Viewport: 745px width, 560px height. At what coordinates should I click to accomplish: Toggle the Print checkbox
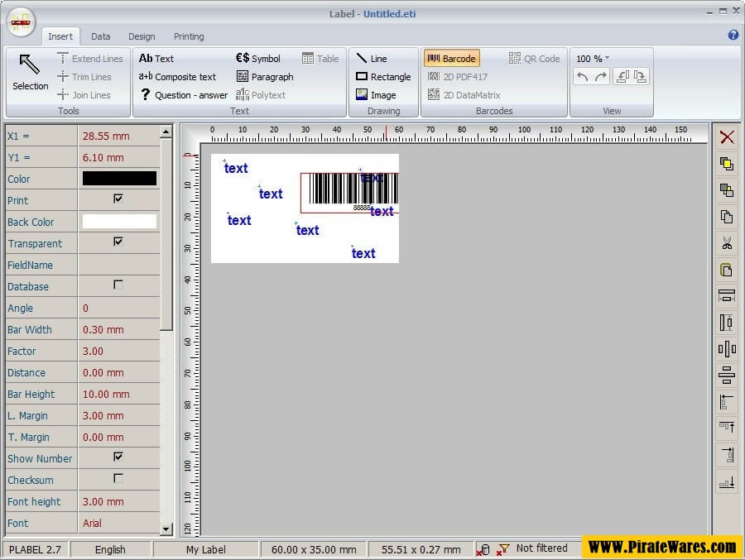pos(118,199)
